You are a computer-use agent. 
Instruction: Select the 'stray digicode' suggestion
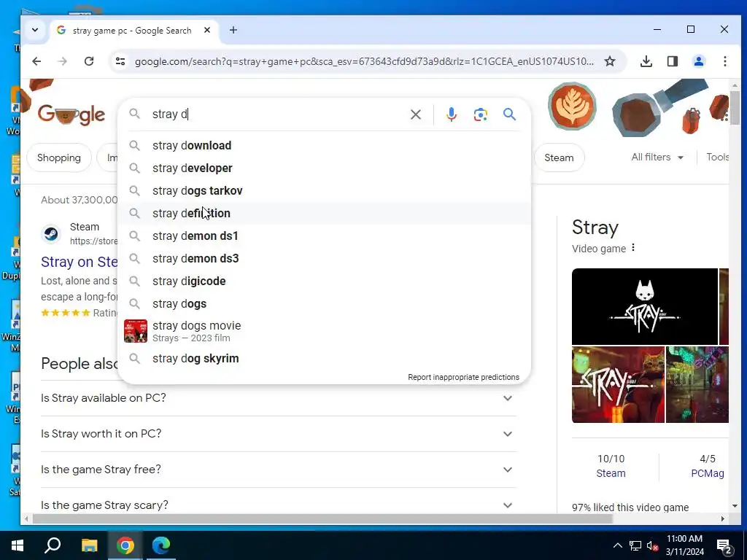pyautogui.click(x=324, y=281)
